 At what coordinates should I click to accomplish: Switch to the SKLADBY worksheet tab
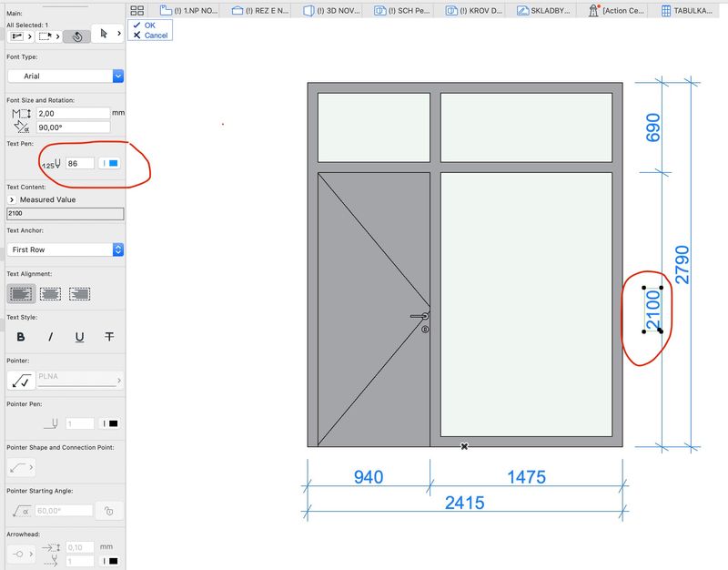543,10
